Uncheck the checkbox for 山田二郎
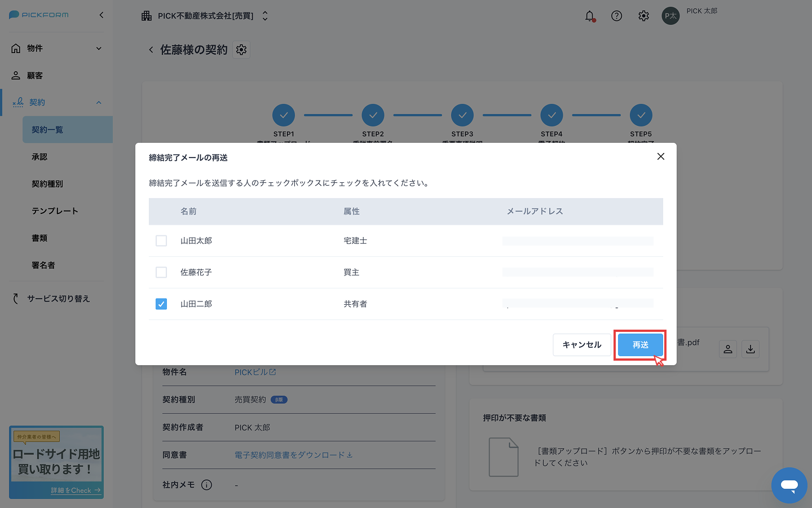The height and width of the screenshot is (508, 812). 161,304
